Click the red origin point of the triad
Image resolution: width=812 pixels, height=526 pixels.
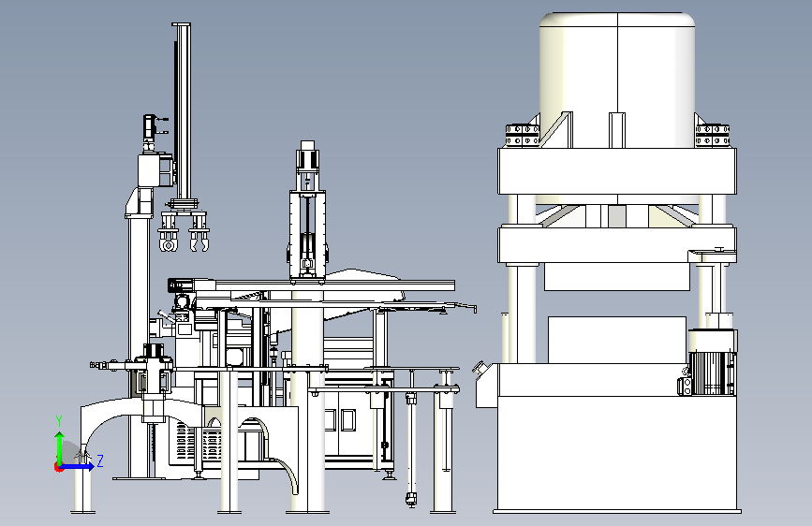[58, 467]
